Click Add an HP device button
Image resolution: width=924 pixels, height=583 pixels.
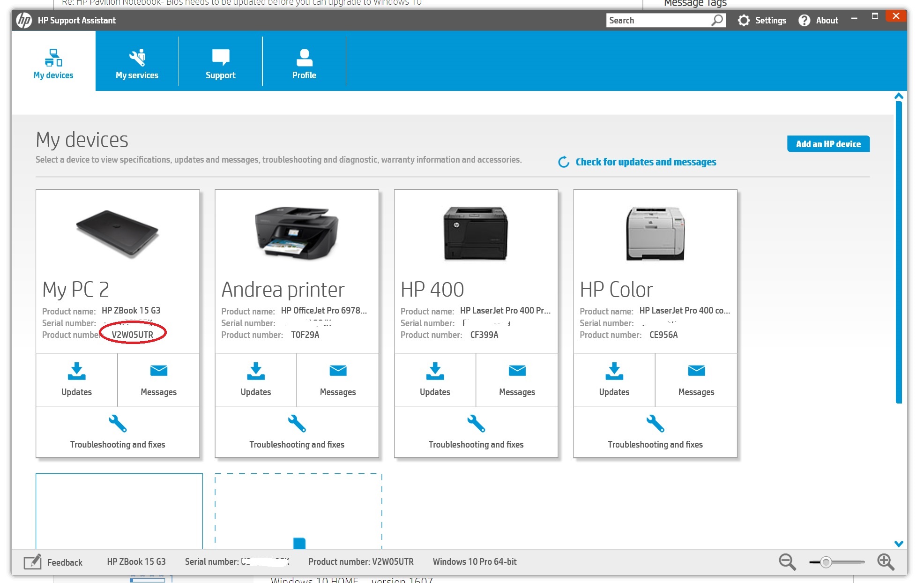click(828, 144)
